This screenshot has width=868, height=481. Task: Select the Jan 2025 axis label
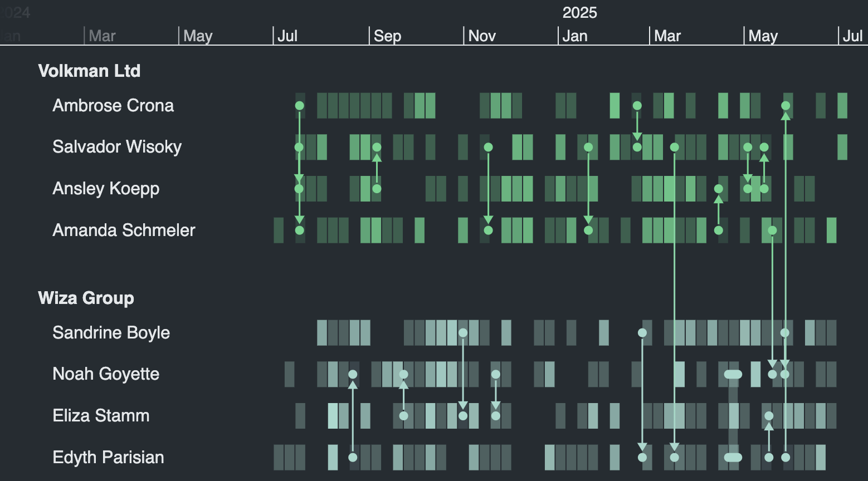574,36
